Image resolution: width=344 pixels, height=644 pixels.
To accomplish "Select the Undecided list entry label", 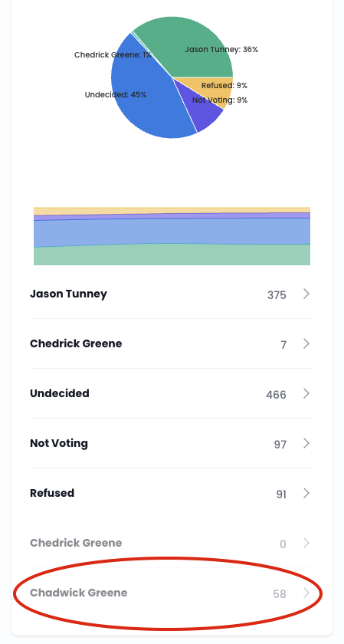I will pos(60,393).
